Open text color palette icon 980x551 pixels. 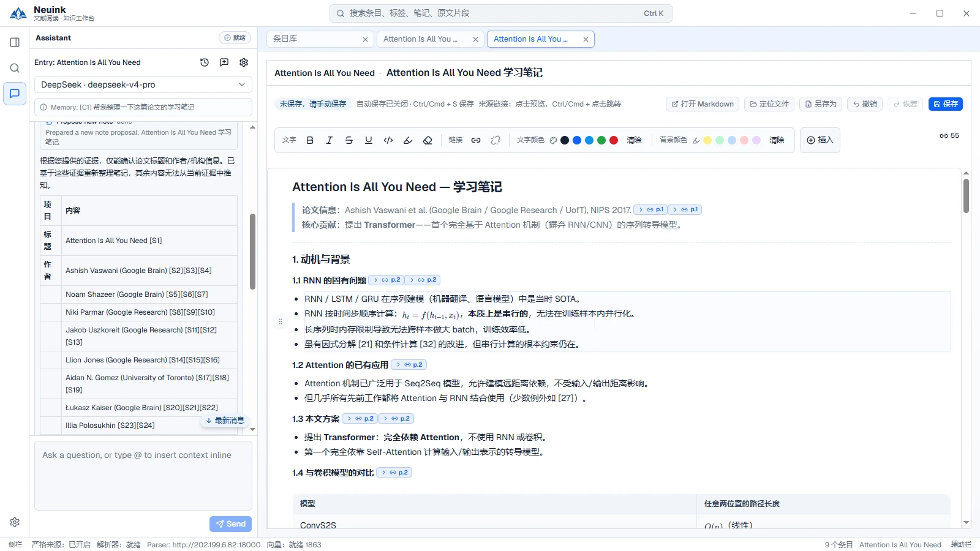click(x=553, y=140)
